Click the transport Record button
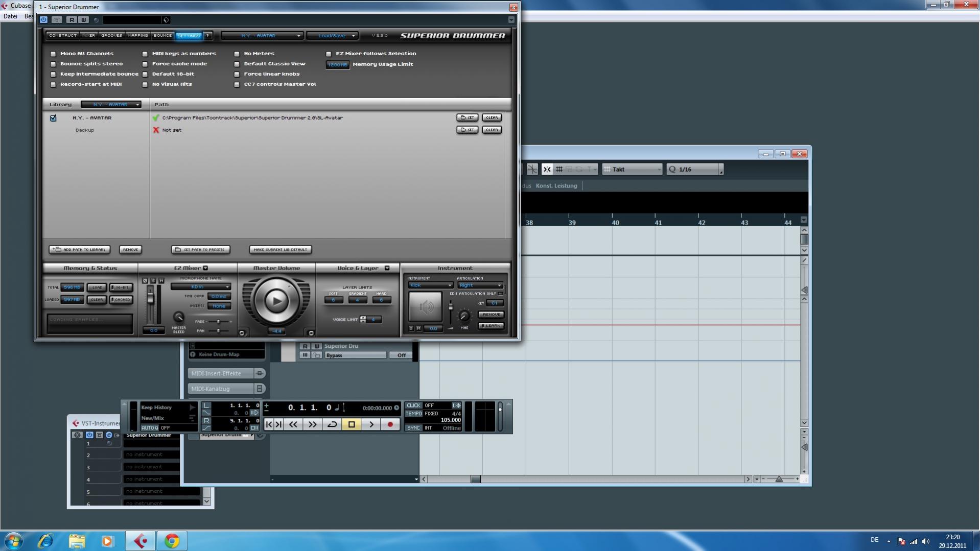The image size is (980, 551). coord(390,424)
